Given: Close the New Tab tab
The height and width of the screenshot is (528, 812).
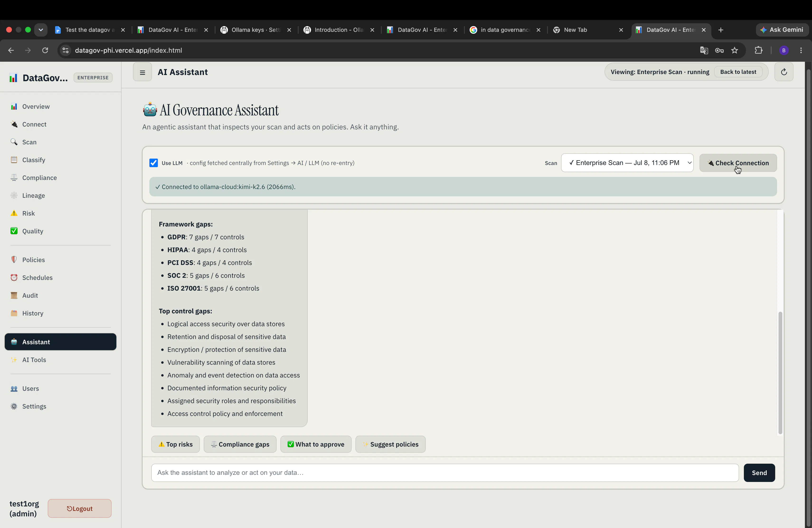Looking at the screenshot, I should (621, 30).
